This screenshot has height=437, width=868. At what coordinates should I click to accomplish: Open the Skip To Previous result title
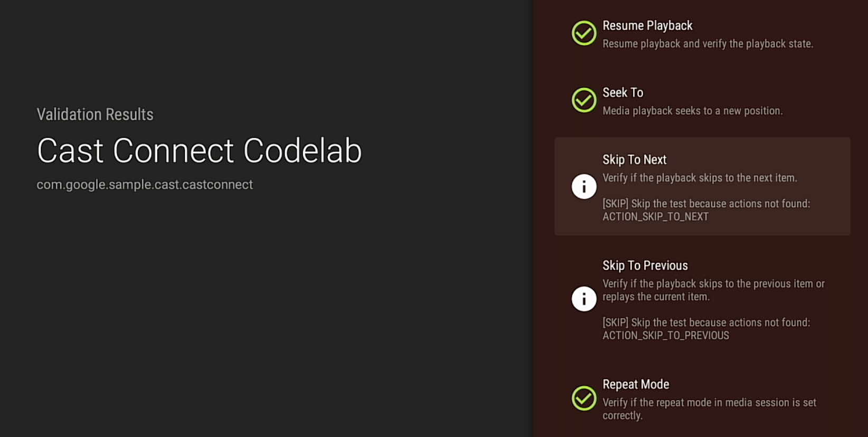click(x=645, y=265)
